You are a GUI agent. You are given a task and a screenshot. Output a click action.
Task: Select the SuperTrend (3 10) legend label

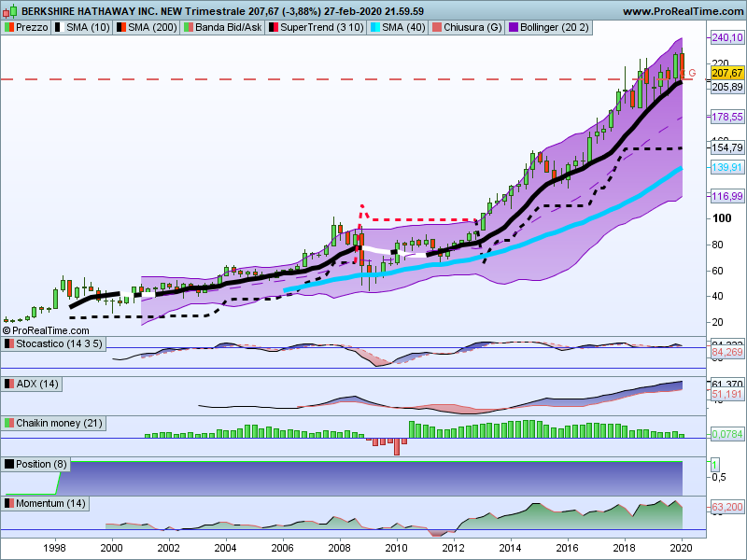pos(321,28)
